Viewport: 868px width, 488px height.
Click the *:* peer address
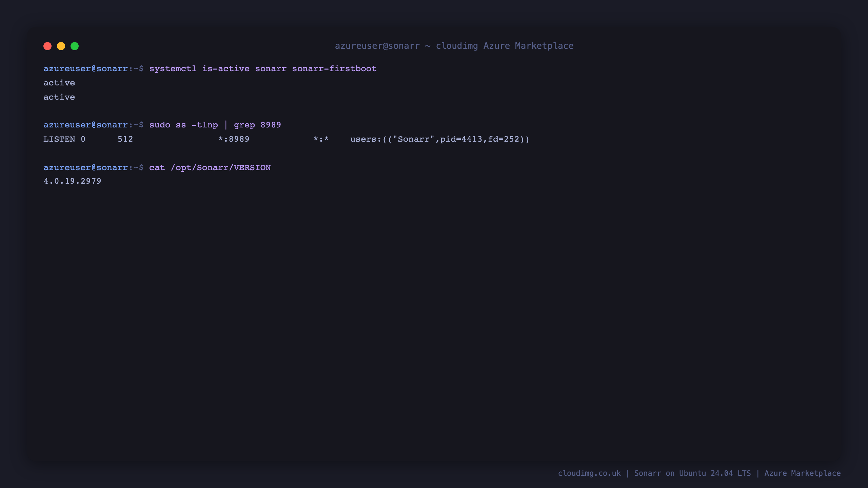click(x=321, y=139)
